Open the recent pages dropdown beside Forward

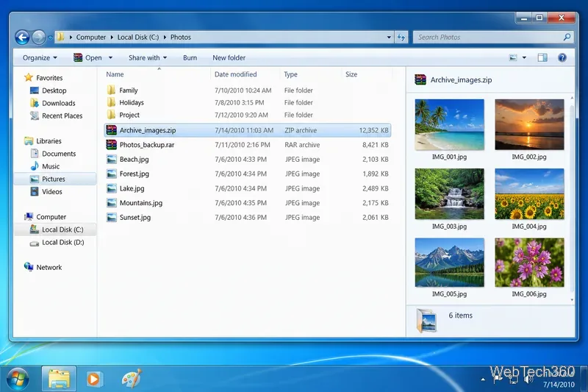click(50, 38)
